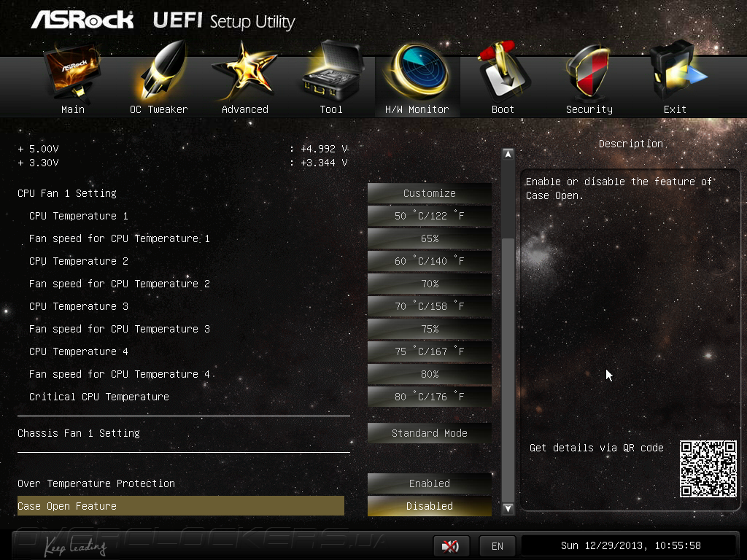747x560 pixels.
Task: Toggle the muted speaker icon
Action: (x=451, y=545)
